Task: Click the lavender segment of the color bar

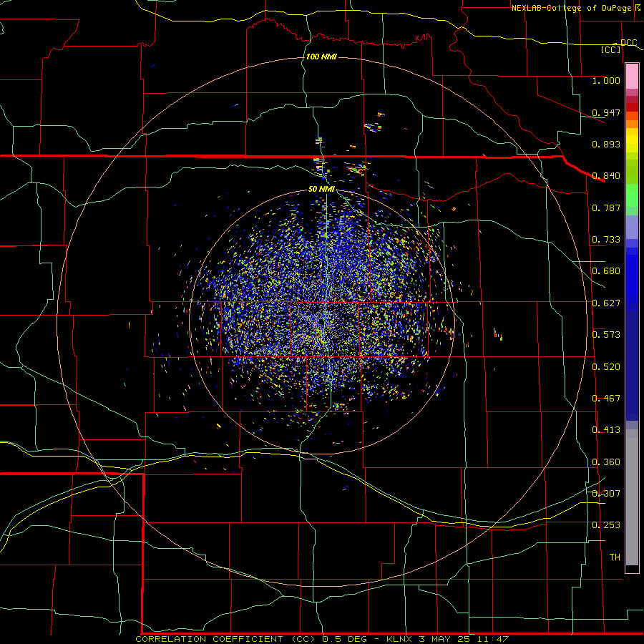Action: click(x=632, y=227)
